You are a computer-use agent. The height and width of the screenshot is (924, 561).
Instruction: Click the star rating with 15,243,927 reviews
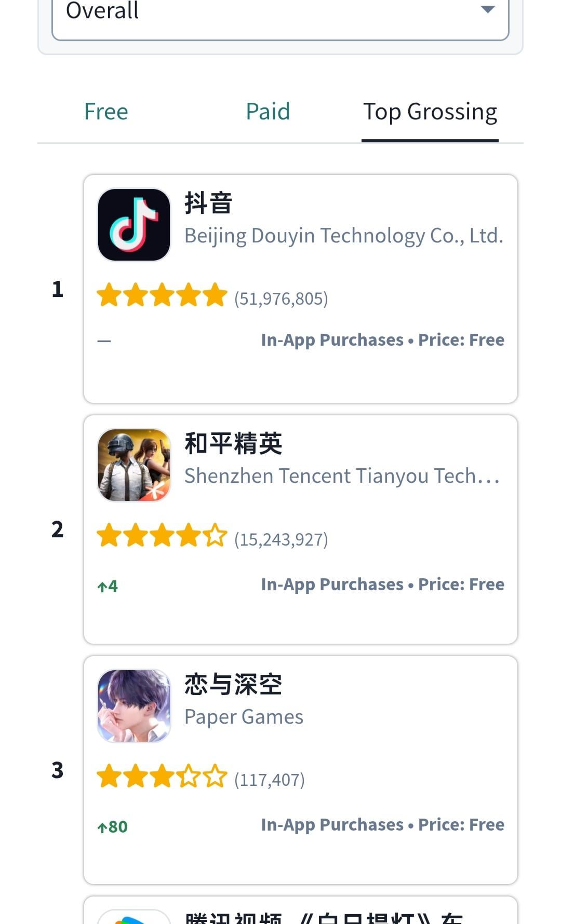pos(162,536)
